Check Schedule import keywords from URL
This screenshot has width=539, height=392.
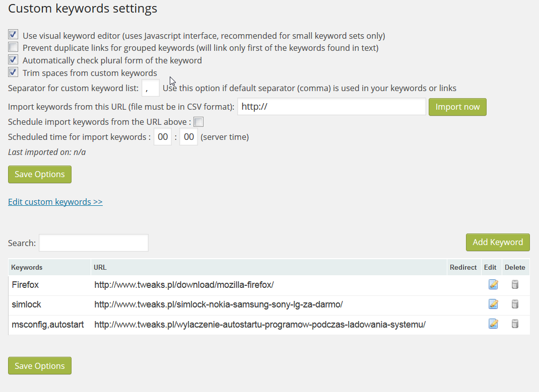coord(198,122)
